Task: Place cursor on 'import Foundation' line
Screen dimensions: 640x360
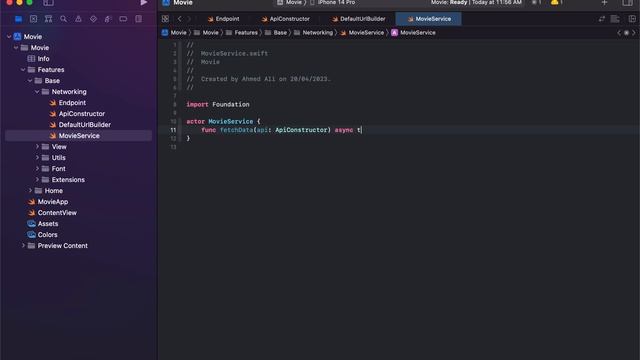Action: 218,104
